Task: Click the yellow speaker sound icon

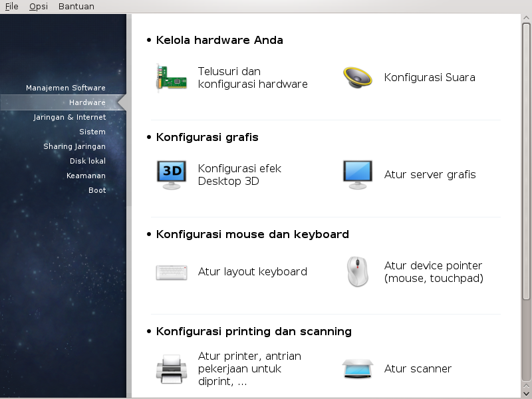Action: pyautogui.click(x=358, y=78)
